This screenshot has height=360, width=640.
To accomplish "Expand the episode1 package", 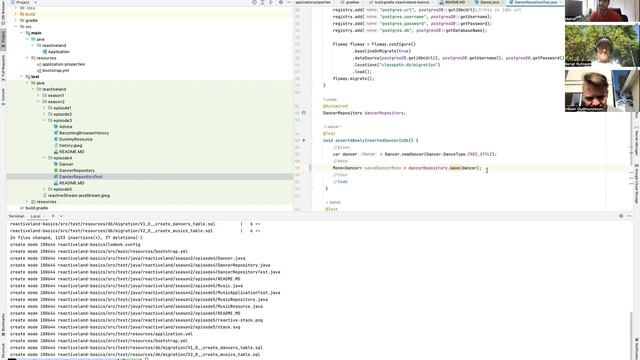I will click(x=44, y=108).
